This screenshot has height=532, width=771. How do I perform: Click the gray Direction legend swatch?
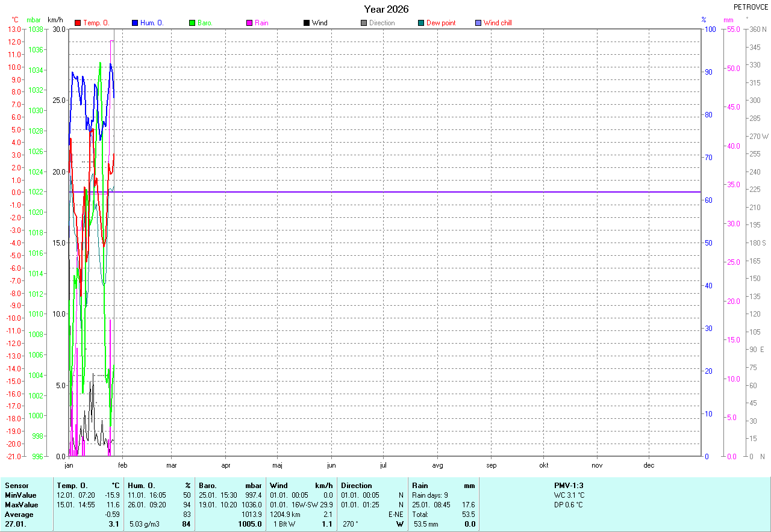[364, 23]
